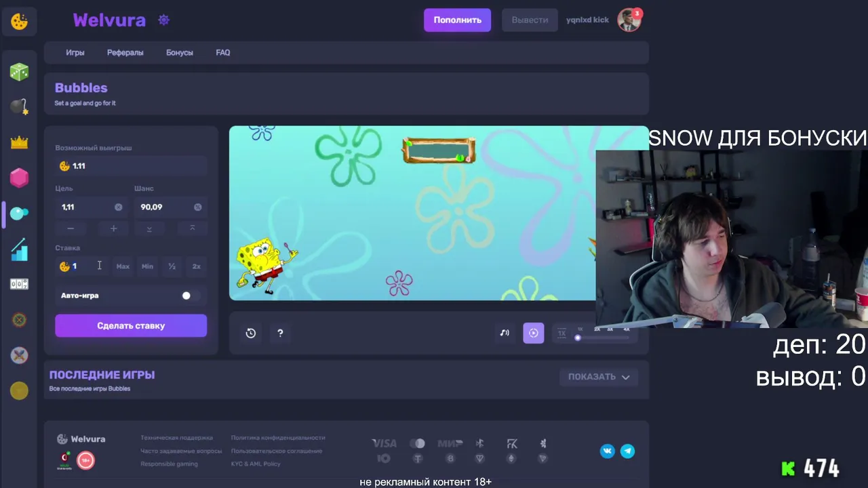Image resolution: width=868 pixels, height=488 pixels.
Task: Open the slot counter game icon
Action: point(19,284)
